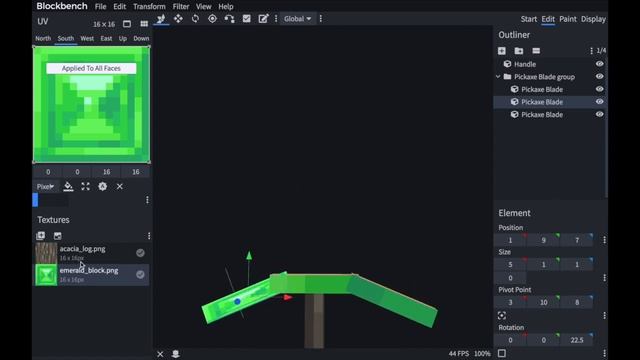Select the emerald_block.png texture thumbnail
This screenshot has height=360, width=640.
point(46,275)
